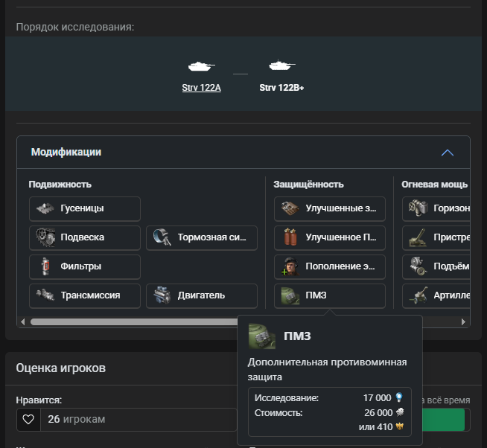Viewport: 487px width, 448px height.
Task: Click the Фильтры filter icon
Action: (x=45, y=266)
